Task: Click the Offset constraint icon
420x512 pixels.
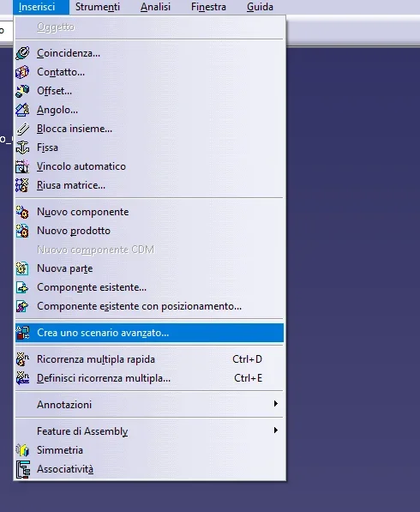Action: 22,91
